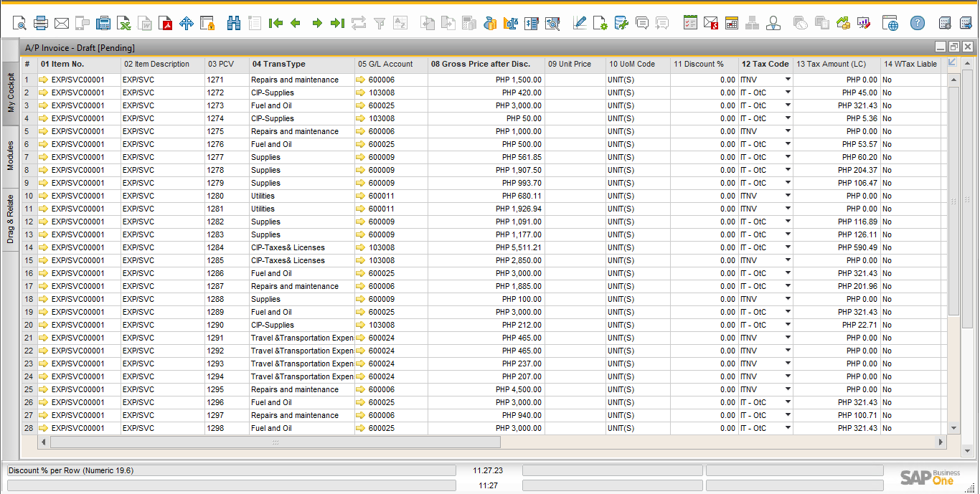The width and height of the screenshot is (980, 494).
Task: Export the document to PDF
Action: tap(166, 24)
